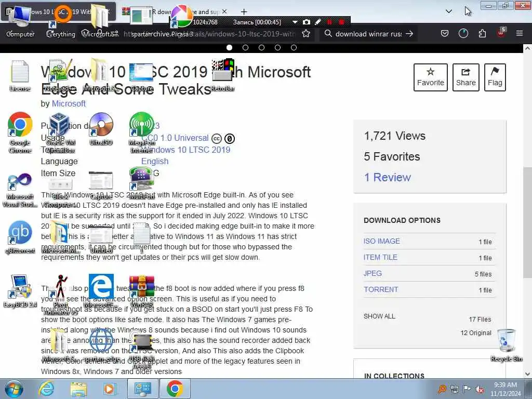The image size is (532, 399).
Task: Open the RetroBar desktop icon
Action: [222, 75]
